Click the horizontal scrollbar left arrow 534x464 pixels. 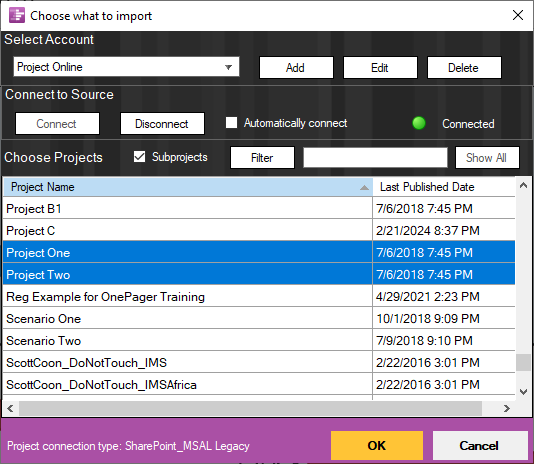pyautogui.click(x=10, y=408)
